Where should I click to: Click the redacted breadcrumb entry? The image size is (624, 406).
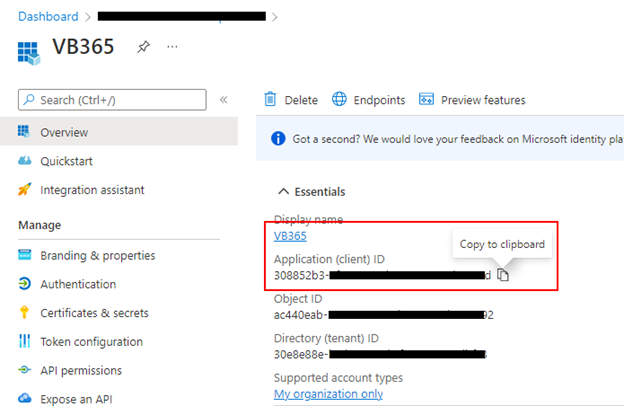tap(182, 16)
